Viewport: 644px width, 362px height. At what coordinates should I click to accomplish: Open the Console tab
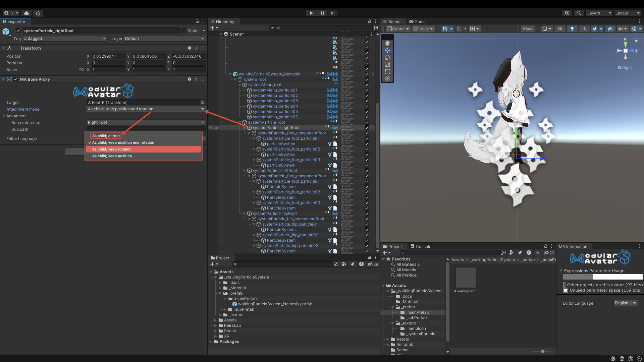coord(421,246)
